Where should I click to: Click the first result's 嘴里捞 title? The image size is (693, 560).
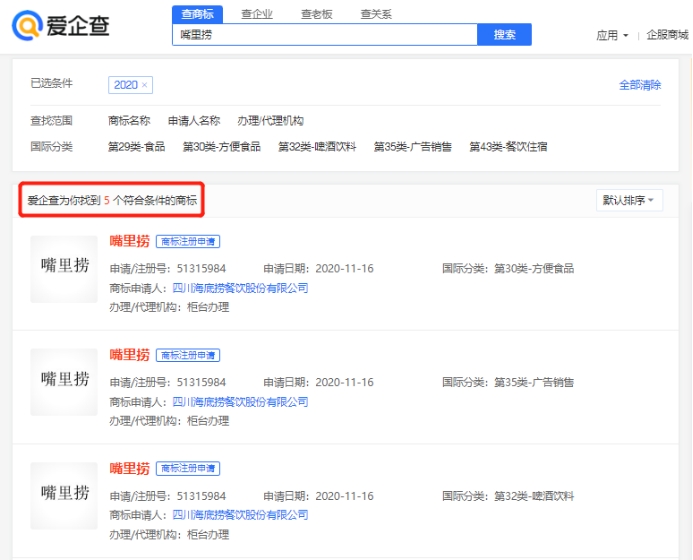tap(129, 241)
